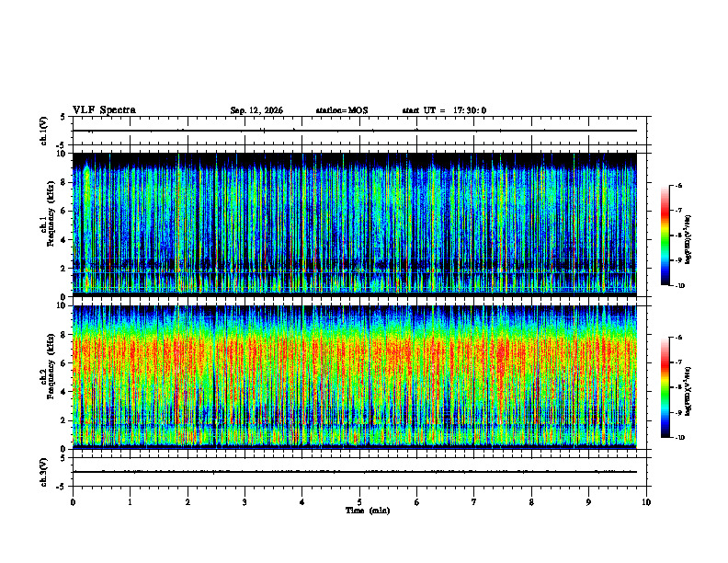The width and height of the screenshot is (728, 563).
Task: Click the ch.2 lower color scale bar
Action: tap(665, 387)
